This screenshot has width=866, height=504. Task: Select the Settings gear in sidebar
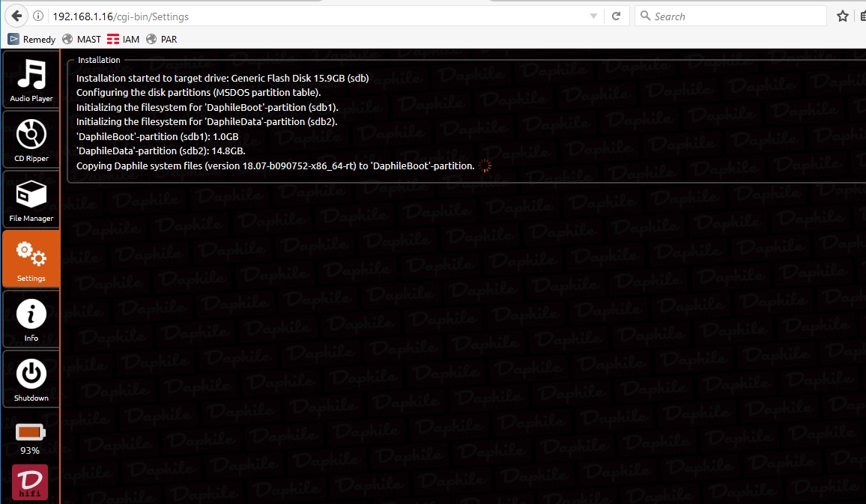coord(31,258)
